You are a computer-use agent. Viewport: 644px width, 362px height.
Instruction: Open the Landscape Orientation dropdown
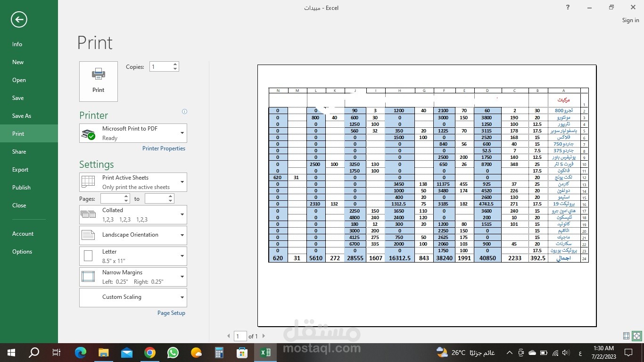133,235
